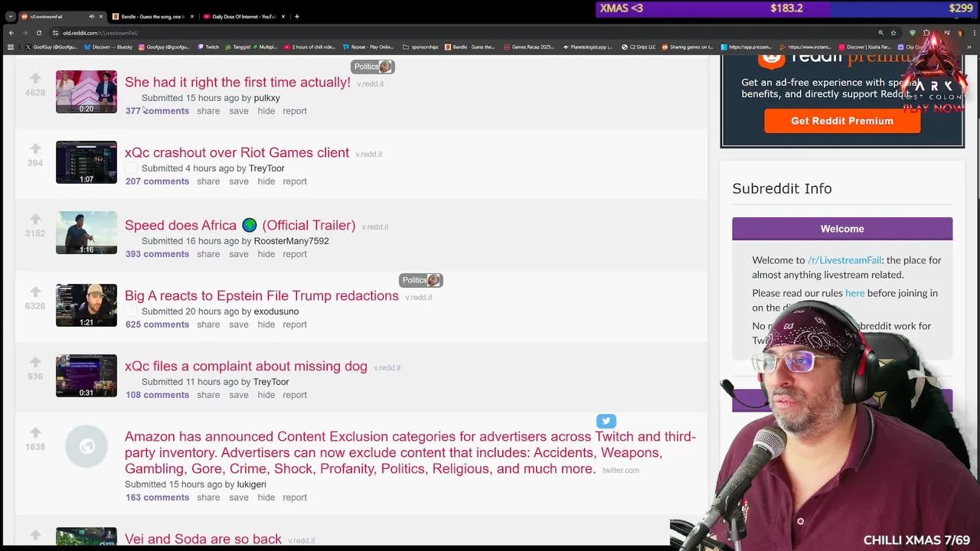The height and width of the screenshot is (551, 980).
Task: Open the Discover — Bluesky bookmark
Action: point(108,47)
